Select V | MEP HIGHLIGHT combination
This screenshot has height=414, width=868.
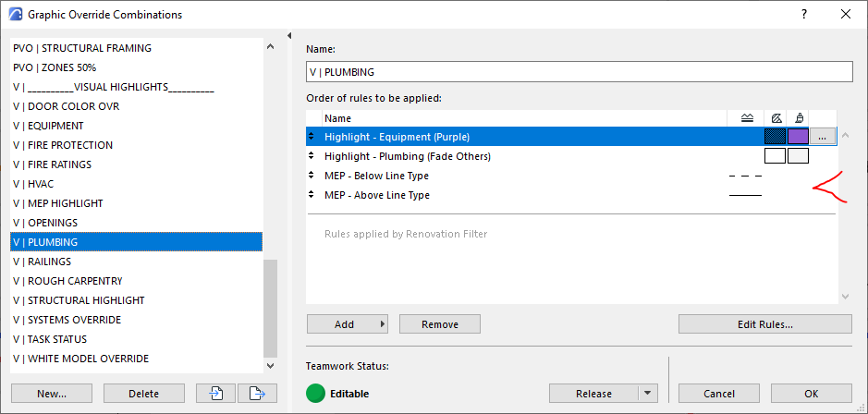136,203
